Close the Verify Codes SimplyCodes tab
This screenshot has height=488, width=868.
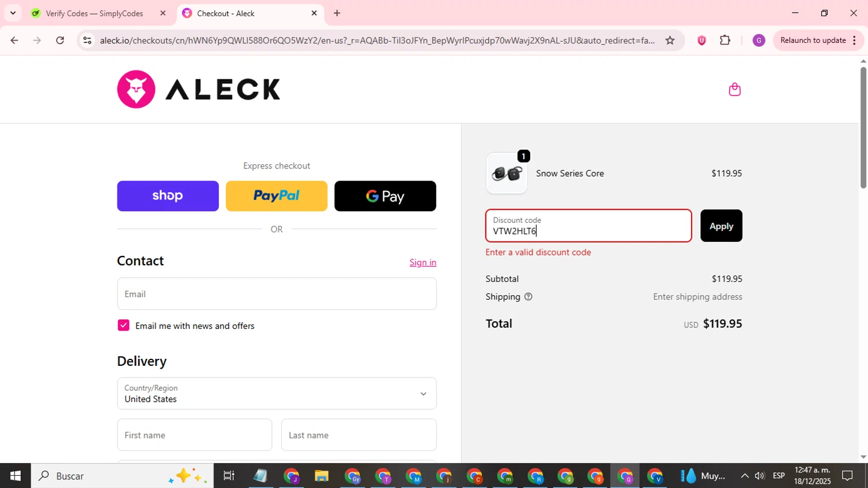163,13
